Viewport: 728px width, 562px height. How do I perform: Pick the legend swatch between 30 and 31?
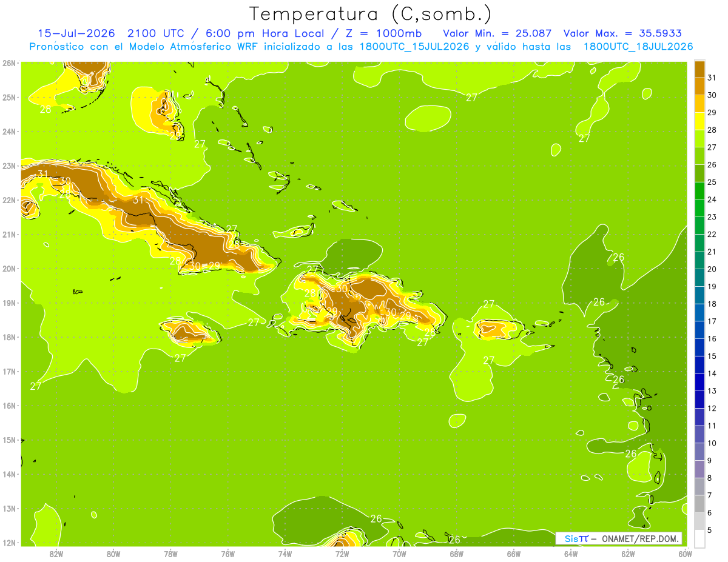click(699, 87)
